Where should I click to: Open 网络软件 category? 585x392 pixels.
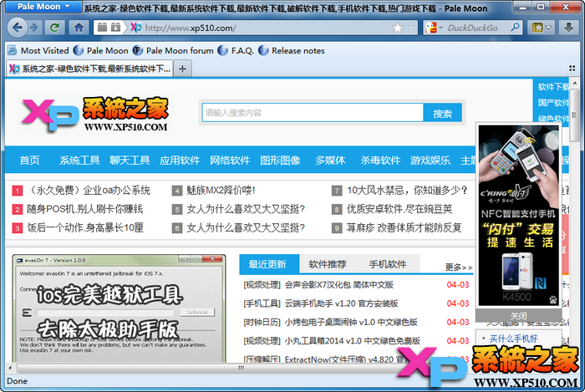(x=230, y=160)
